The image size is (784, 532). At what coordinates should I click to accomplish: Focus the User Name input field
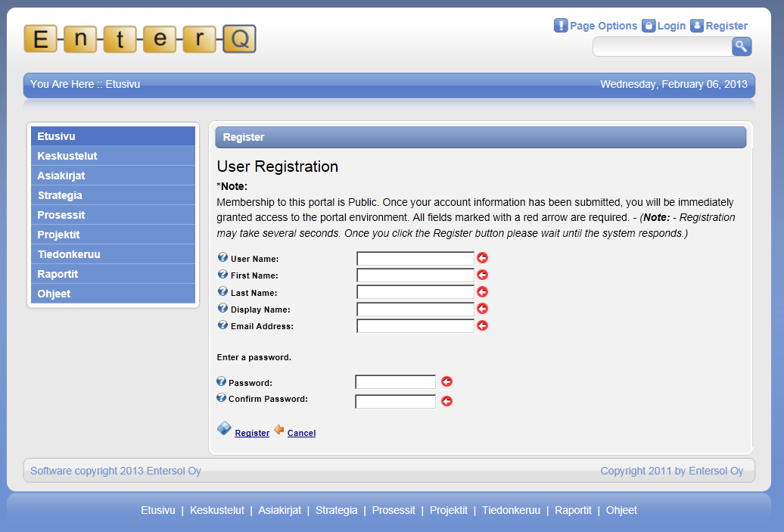click(x=415, y=259)
